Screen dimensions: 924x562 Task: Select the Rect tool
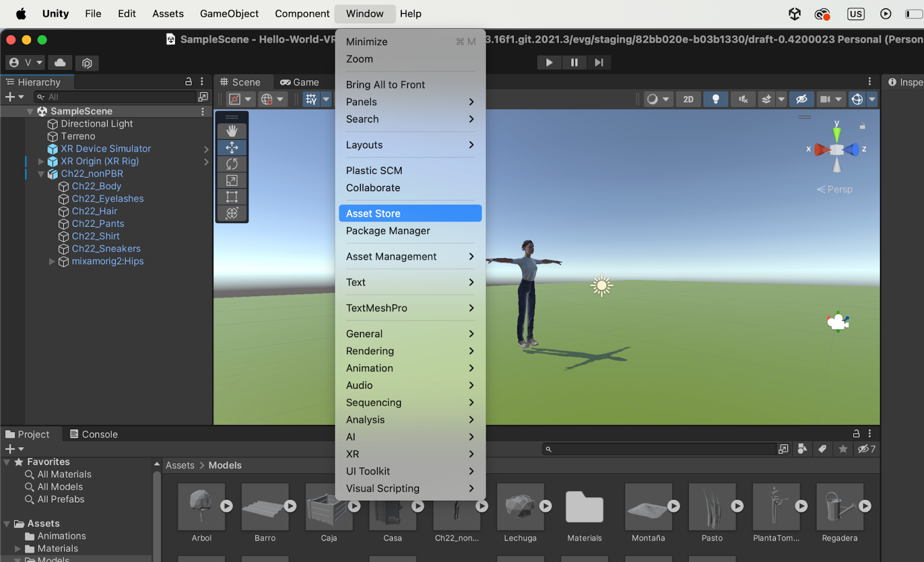coord(232,197)
